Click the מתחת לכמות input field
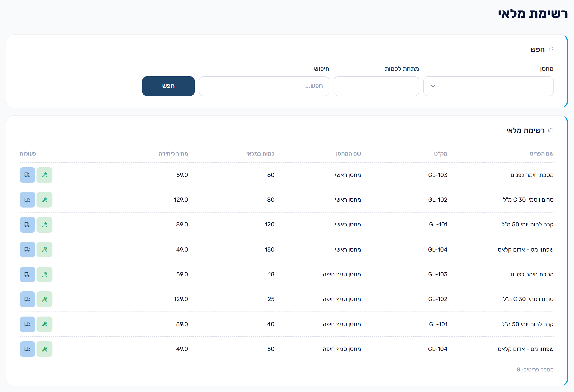The width and height of the screenshot is (574, 392). 376,86
